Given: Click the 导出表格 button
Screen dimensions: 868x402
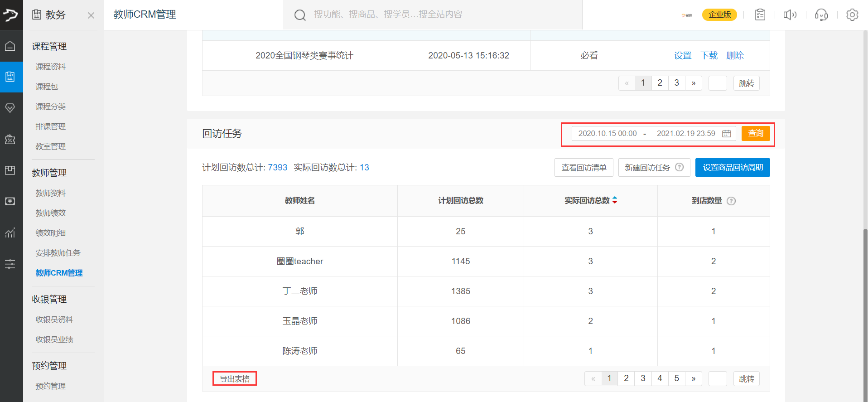Looking at the screenshot, I should coord(235,378).
